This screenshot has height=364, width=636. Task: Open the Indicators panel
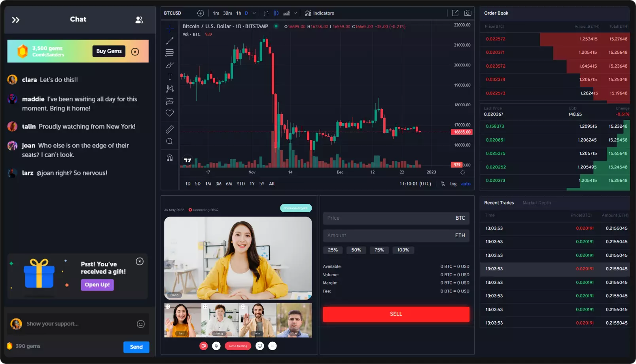[320, 13]
